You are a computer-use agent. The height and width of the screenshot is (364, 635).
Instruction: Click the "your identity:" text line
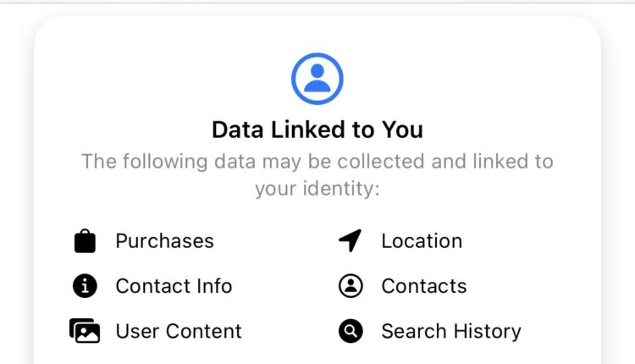317,188
